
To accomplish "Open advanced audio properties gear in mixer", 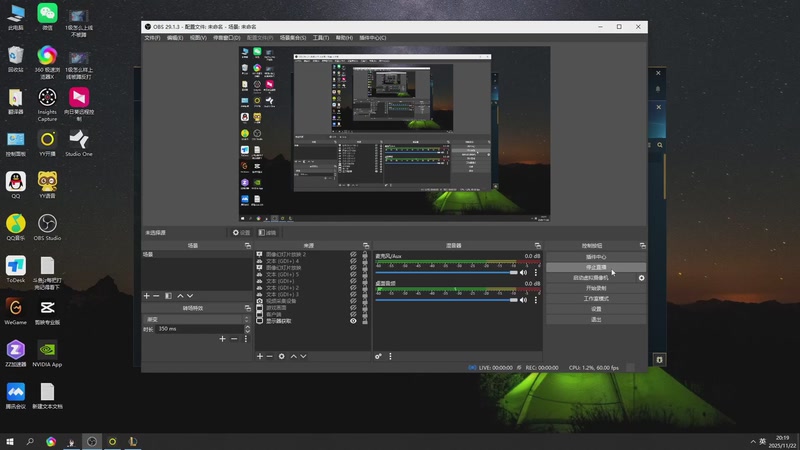I will click(378, 356).
